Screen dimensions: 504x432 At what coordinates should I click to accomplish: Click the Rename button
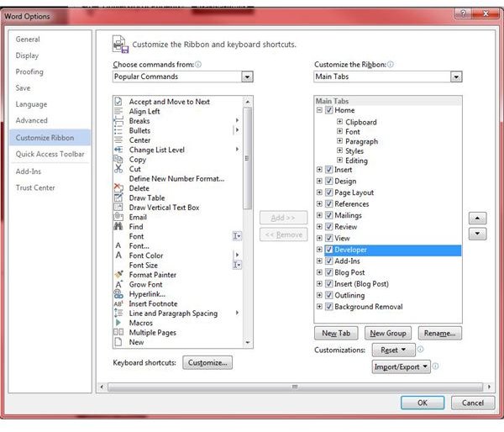pyautogui.click(x=439, y=334)
